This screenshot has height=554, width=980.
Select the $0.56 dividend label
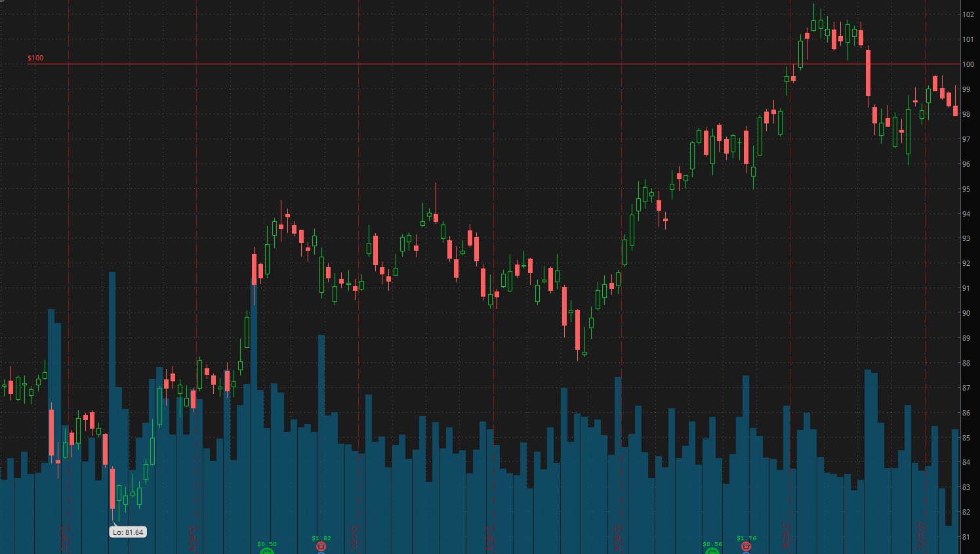tap(712, 544)
